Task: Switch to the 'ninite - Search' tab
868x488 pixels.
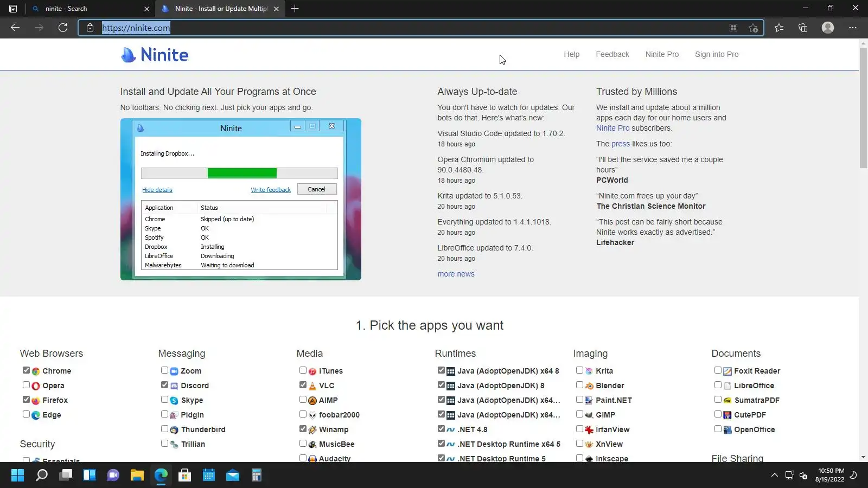Action: pyautogui.click(x=90, y=9)
